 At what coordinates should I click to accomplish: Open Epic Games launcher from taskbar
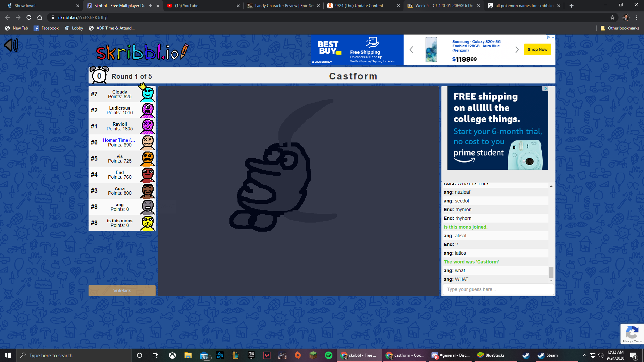[251, 355]
